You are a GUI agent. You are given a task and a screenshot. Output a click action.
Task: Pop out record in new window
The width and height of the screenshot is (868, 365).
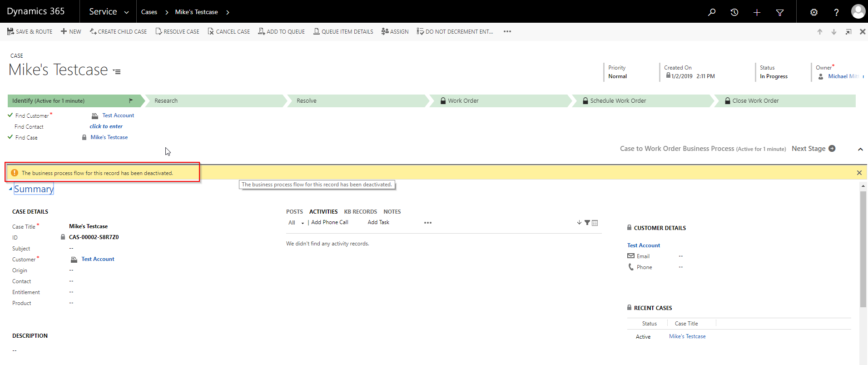[848, 32]
